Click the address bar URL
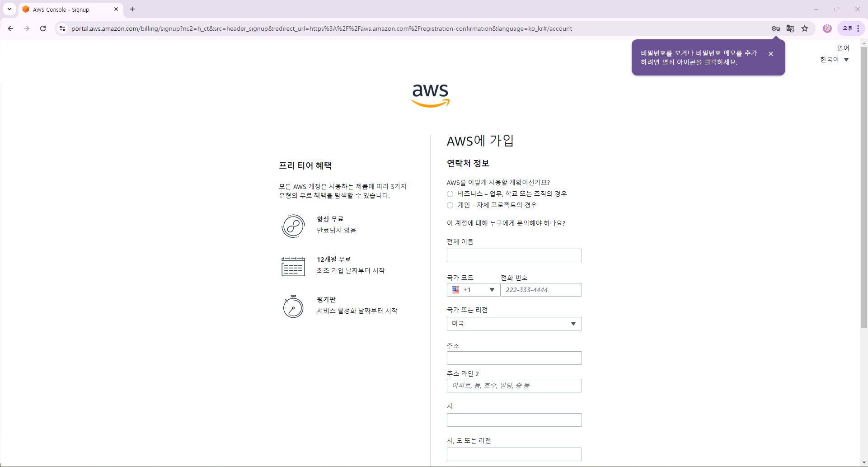 322,28
